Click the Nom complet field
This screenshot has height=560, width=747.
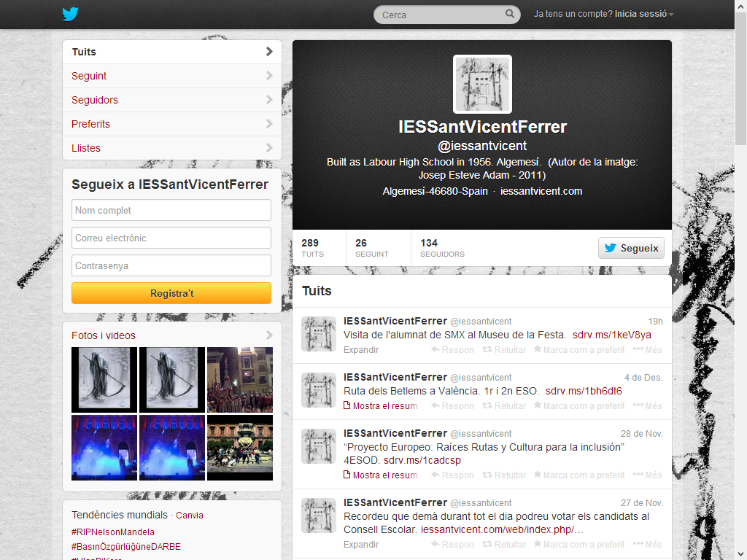pyautogui.click(x=171, y=210)
